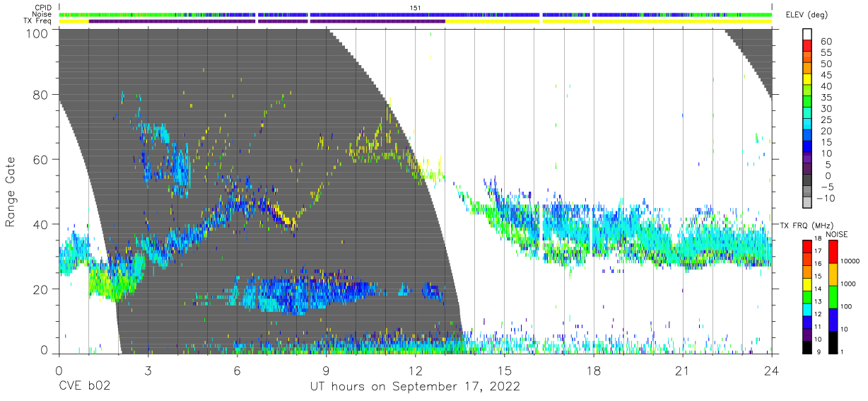Click the "CPID" label at top left
The width and height of the screenshot is (868, 401).
coord(42,8)
